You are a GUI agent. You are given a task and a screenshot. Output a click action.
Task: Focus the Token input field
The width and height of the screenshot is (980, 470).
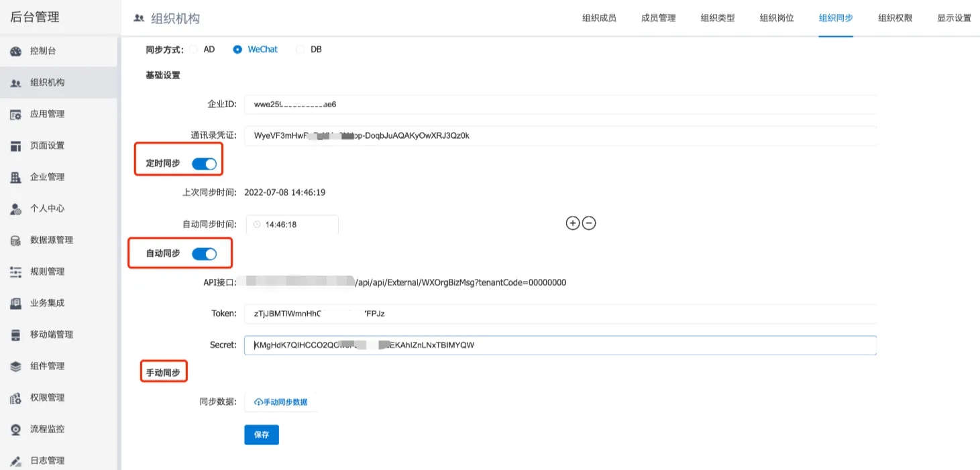[x=560, y=314]
